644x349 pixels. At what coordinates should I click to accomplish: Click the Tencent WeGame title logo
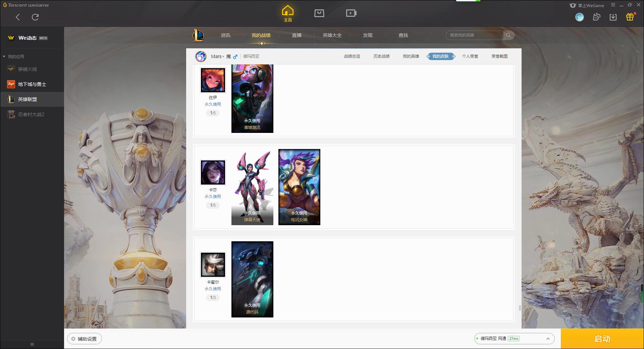[26, 5]
